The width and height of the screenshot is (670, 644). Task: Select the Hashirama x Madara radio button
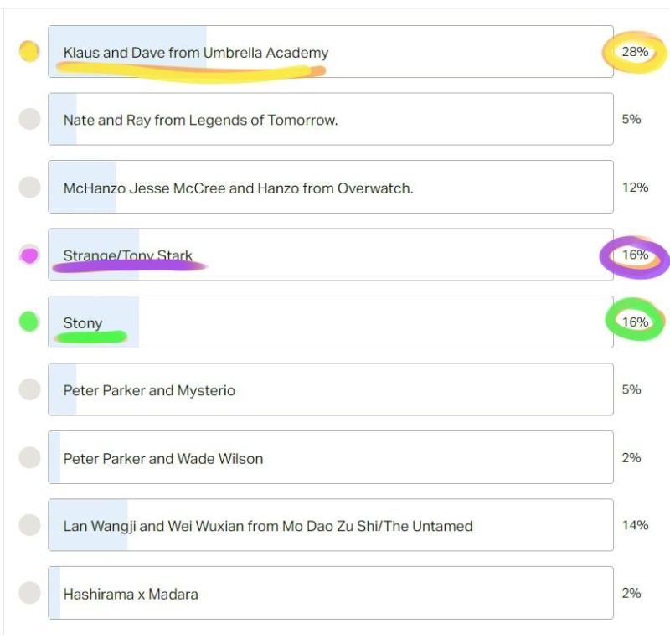pyautogui.click(x=29, y=593)
